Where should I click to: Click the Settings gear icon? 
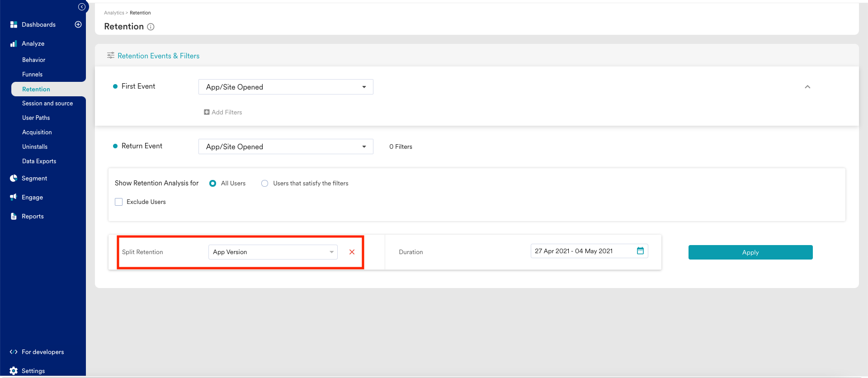[14, 371]
